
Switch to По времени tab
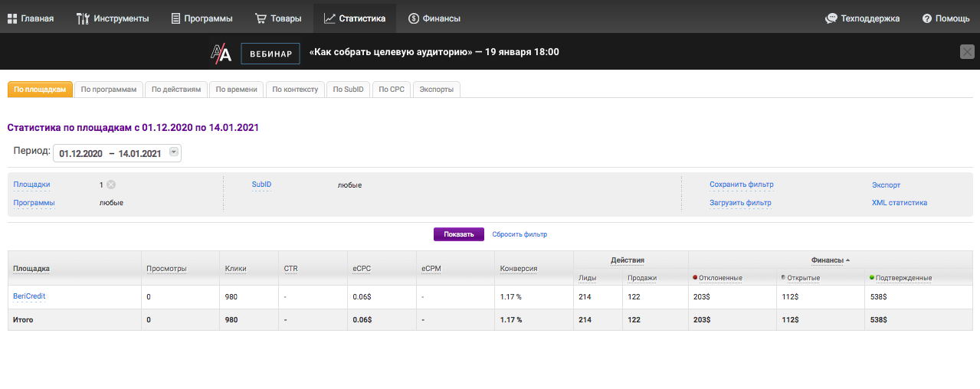click(237, 90)
